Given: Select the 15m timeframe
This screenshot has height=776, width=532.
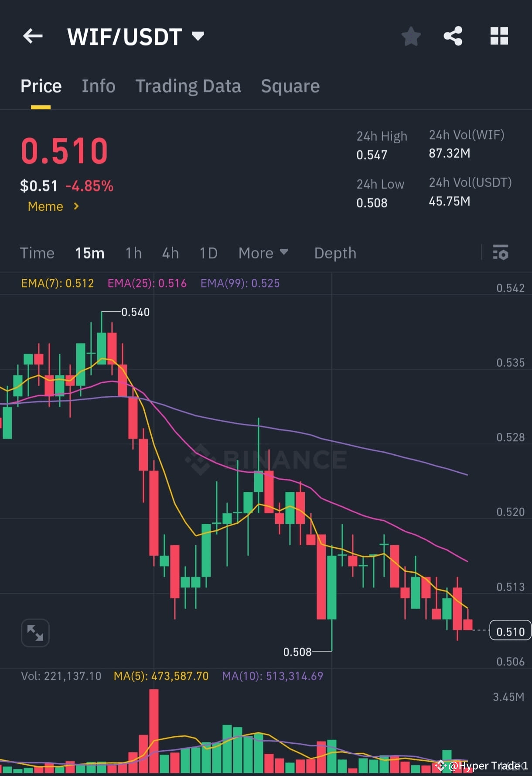Looking at the screenshot, I should (90, 253).
